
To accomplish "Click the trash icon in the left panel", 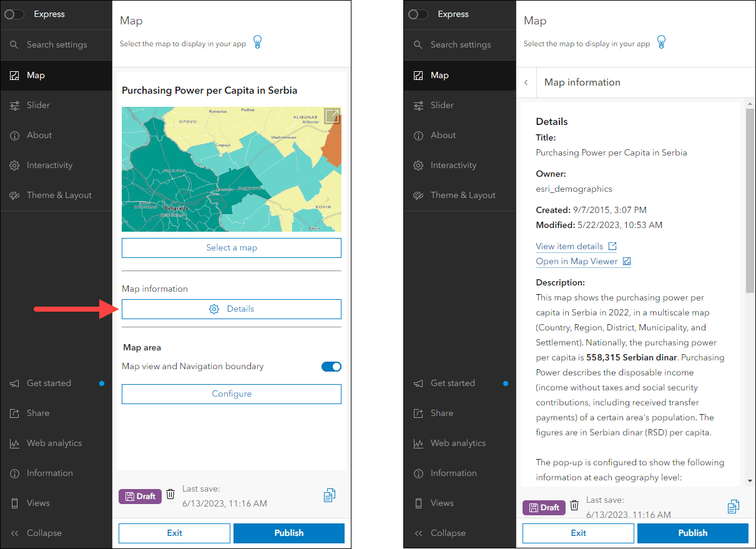I will (170, 495).
